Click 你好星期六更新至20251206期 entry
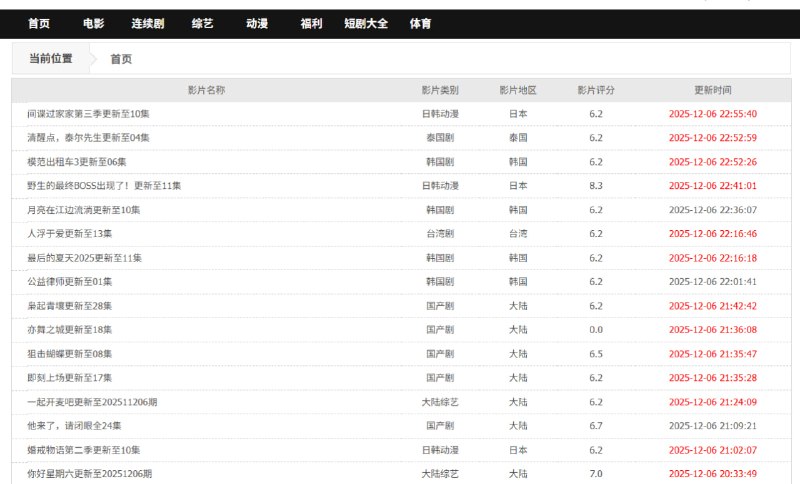 point(89,474)
